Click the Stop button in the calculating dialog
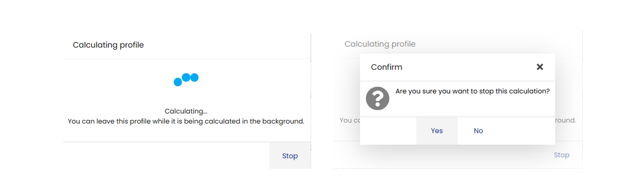The height and width of the screenshot is (189, 644). click(x=290, y=156)
